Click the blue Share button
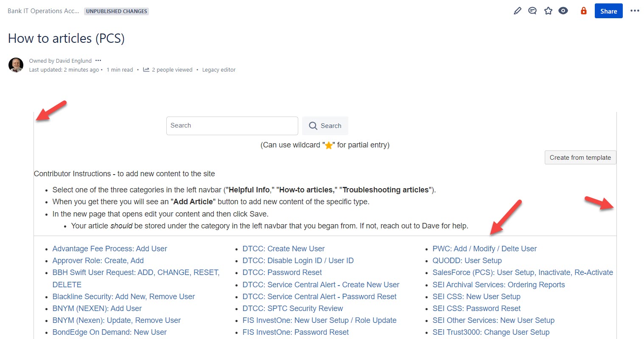The height and width of the screenshot is (339, 644). click(x=608, y=11)
